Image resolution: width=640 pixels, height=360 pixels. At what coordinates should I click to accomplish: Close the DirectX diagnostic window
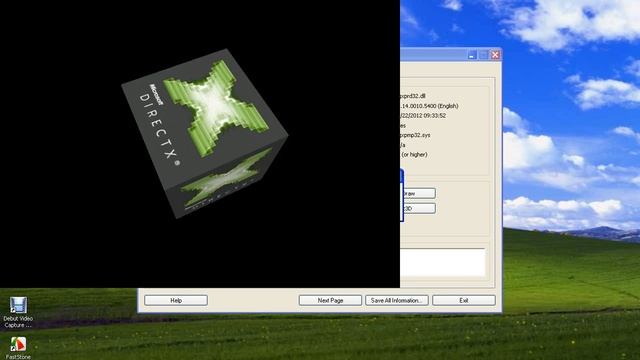(495, 55)
